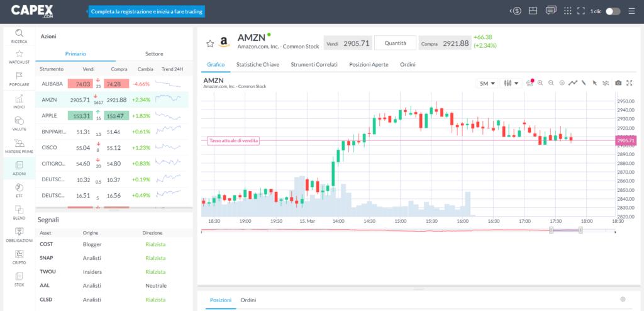This screenshot has height=311, width=644.
Task: Open positions panel settings gear
Action: (623, 299)
